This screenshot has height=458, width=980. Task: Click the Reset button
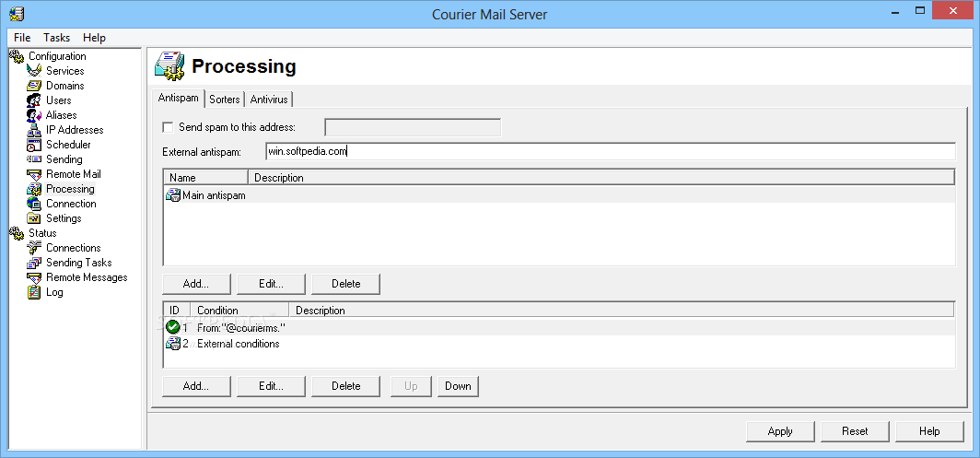coord(855,431)
